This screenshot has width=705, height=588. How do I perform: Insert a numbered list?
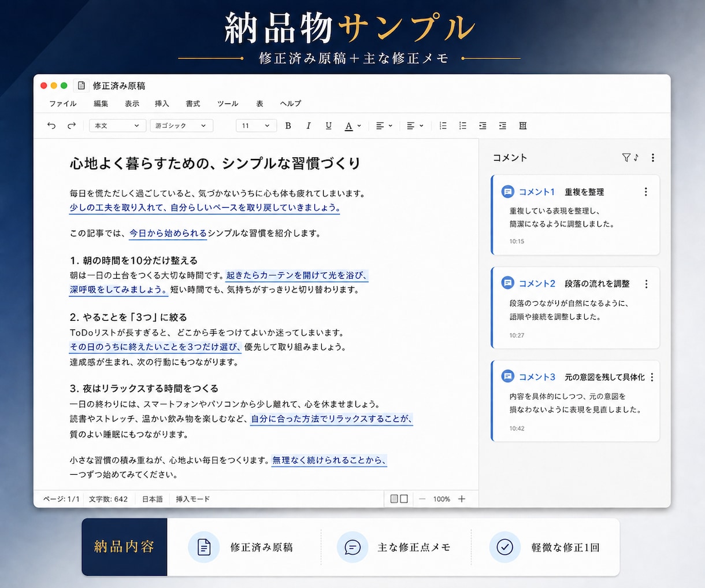point(443,125)
